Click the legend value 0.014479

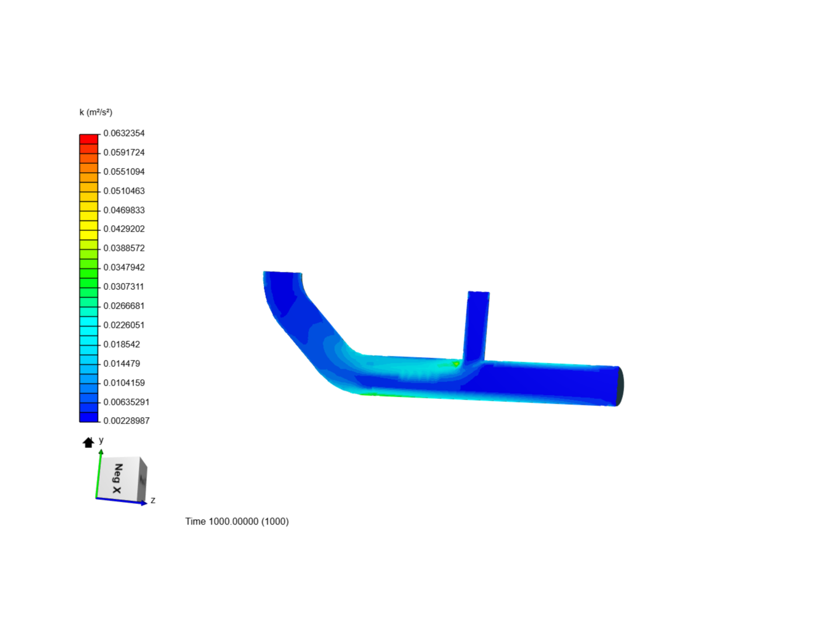point(122,363)
